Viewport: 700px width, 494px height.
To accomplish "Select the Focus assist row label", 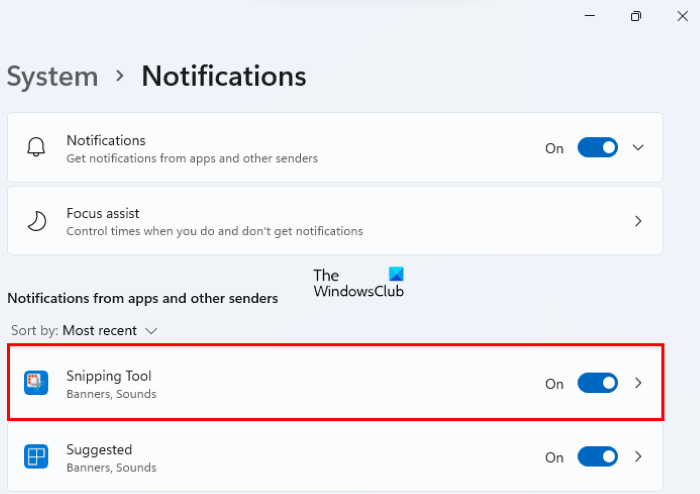I will (103, 213).
